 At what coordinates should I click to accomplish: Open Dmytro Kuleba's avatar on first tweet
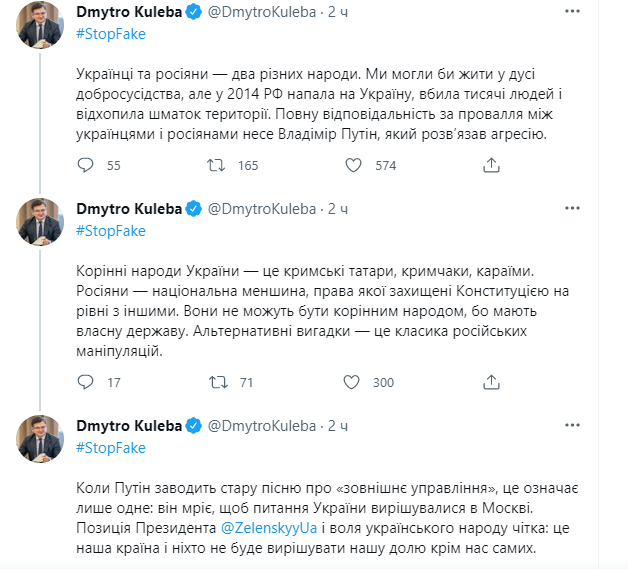40,25
